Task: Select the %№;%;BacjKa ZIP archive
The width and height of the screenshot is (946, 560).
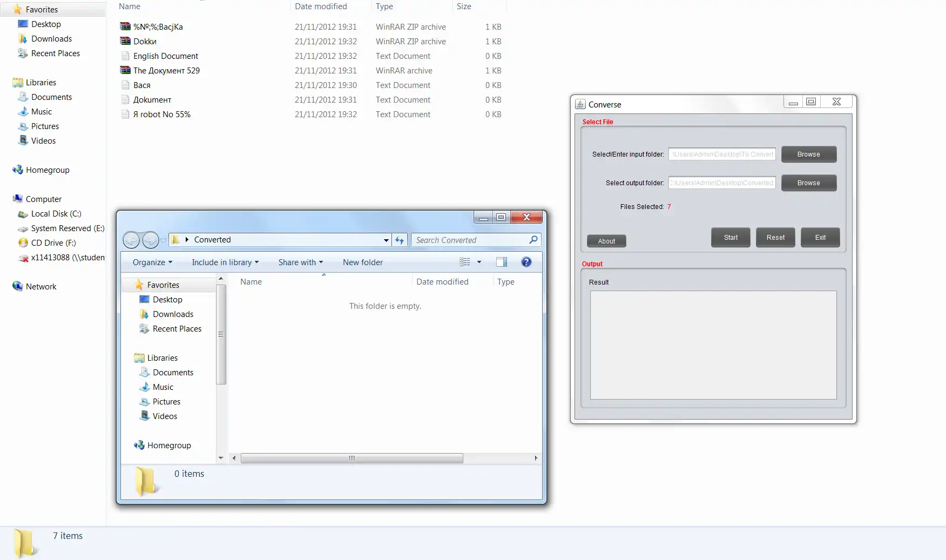Action: click(x=158, y=27)
